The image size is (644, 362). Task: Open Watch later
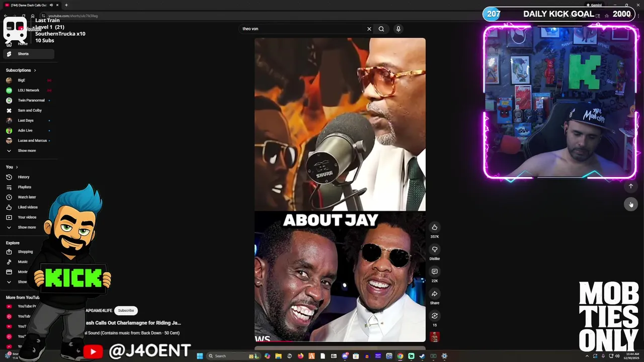pyautogui.click(x=28, y=197)
